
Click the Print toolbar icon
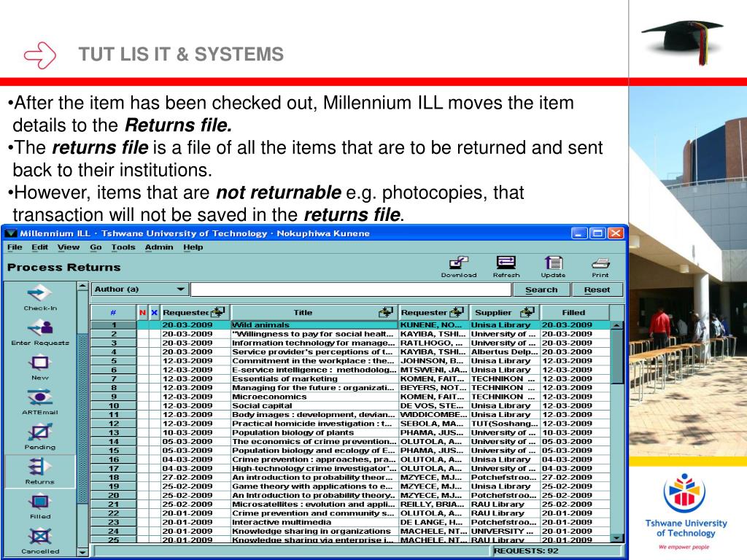(x=600, y=267)
